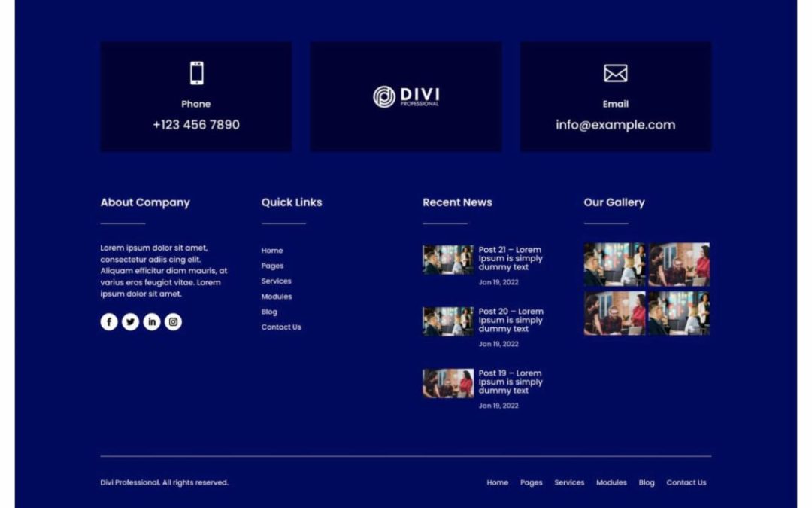Click the 'Email' label text
The image size is (812, 508).
click(615, 104)
